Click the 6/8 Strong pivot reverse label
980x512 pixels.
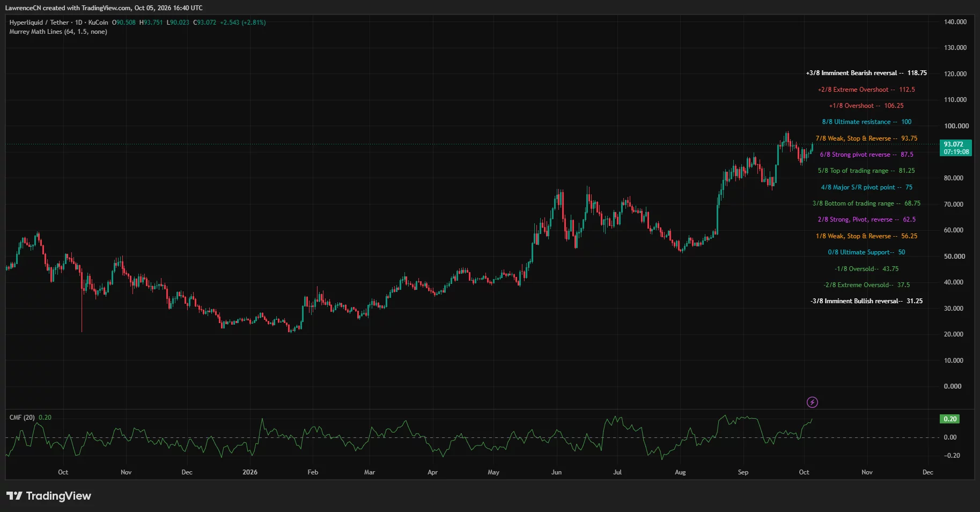click(866, 155)
